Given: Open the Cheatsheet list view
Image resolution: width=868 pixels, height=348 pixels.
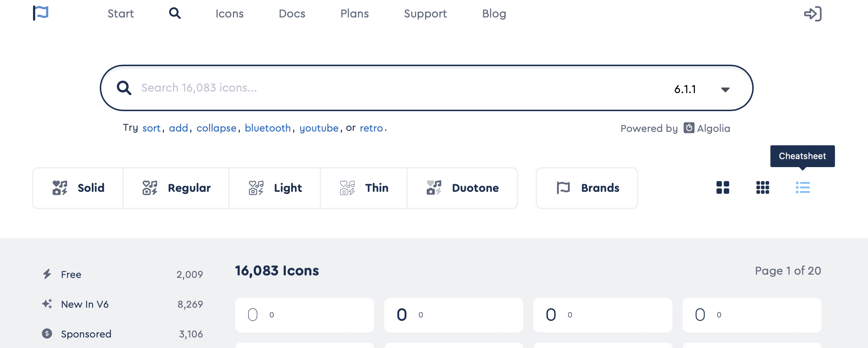Looking at the screenshot, I should click(803, 188).
